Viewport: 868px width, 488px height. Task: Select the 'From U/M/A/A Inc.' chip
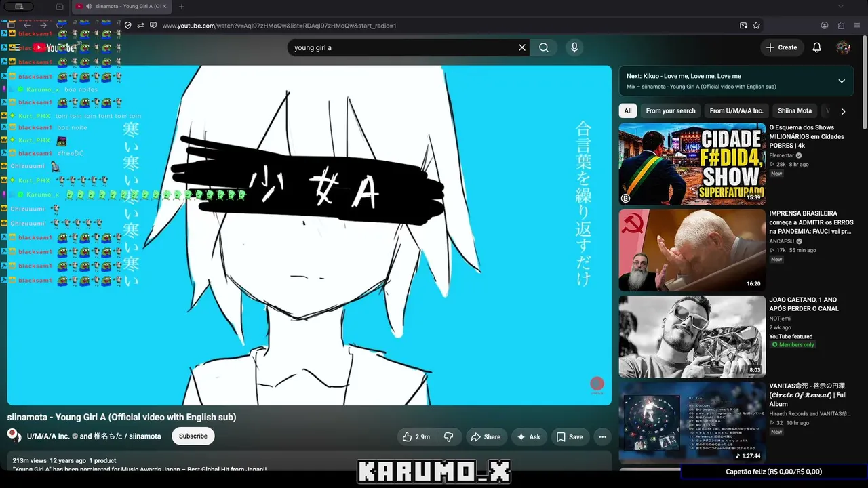736,111
